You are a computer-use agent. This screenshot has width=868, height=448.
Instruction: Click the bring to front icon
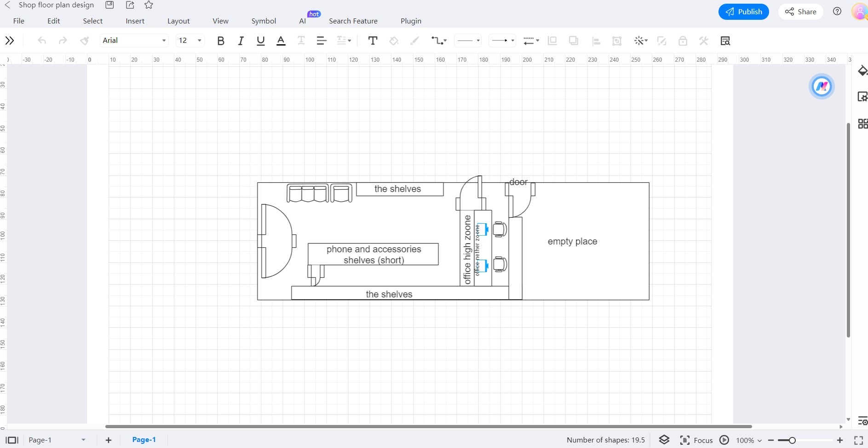(x=552, y=41)
